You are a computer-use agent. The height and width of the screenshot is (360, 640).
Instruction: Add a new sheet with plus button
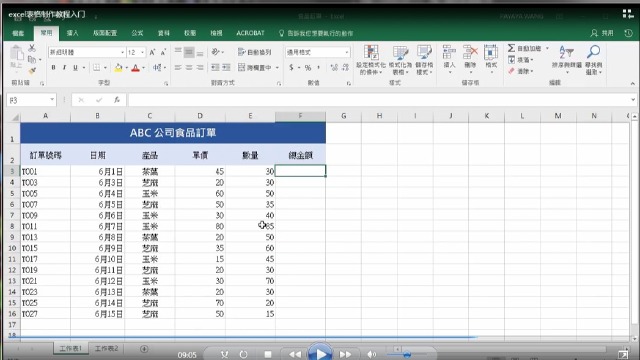point(144,349)
